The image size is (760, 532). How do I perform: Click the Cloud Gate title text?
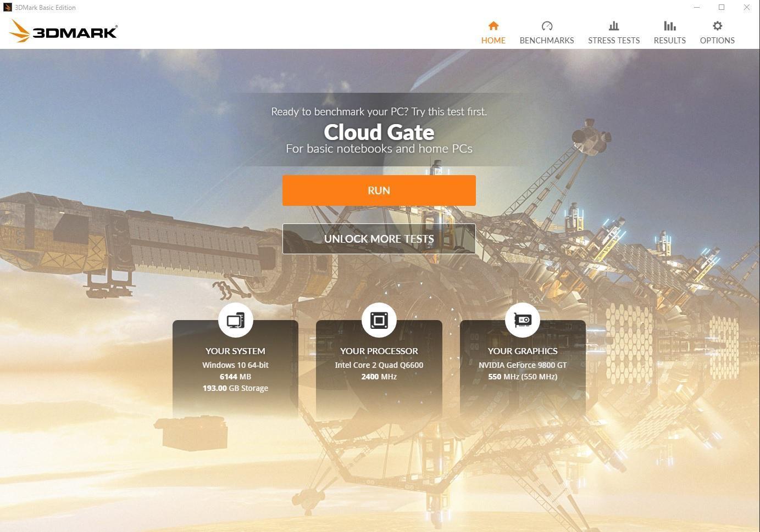(379, 132)
